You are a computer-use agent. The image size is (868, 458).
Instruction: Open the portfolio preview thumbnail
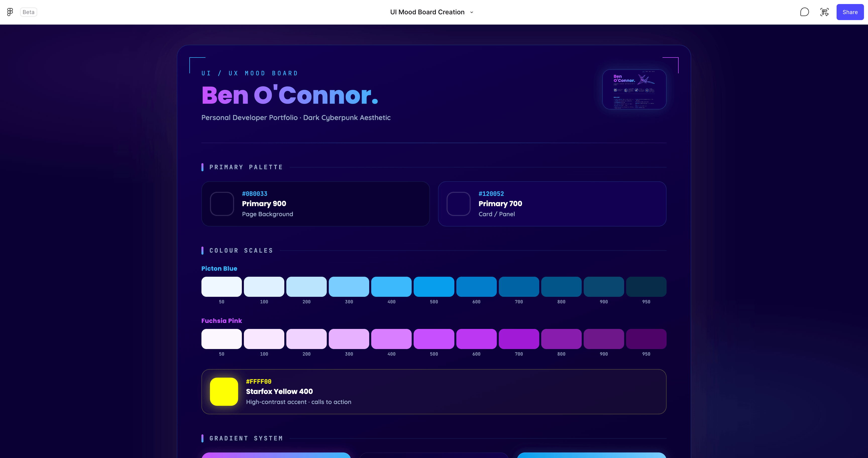[x=634, y=89]
